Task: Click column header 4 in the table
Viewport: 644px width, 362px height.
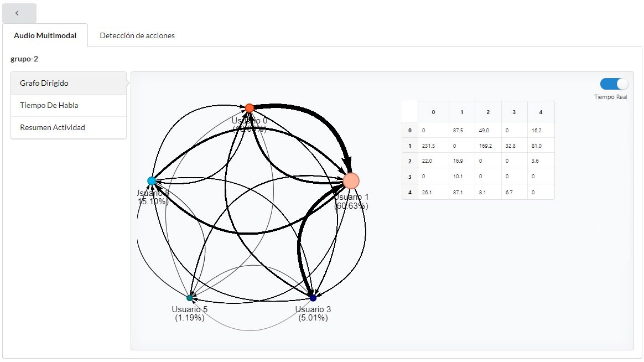Action: coord(540,112)
